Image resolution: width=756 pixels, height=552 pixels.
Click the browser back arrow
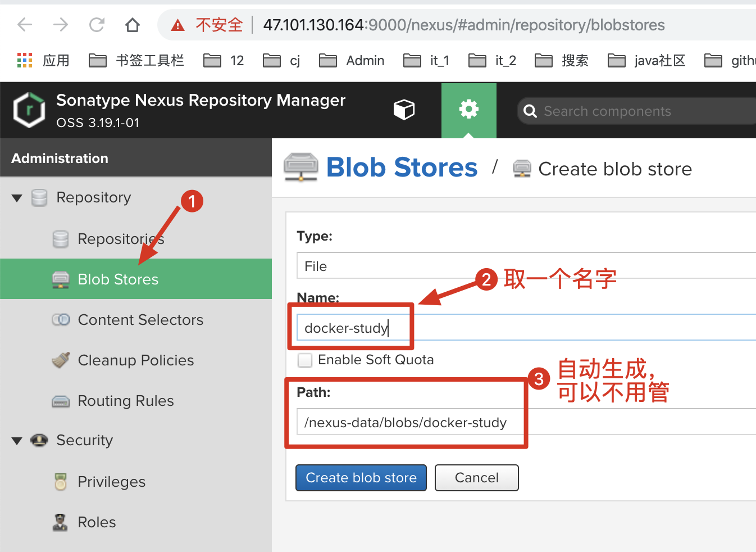(25, 25)
